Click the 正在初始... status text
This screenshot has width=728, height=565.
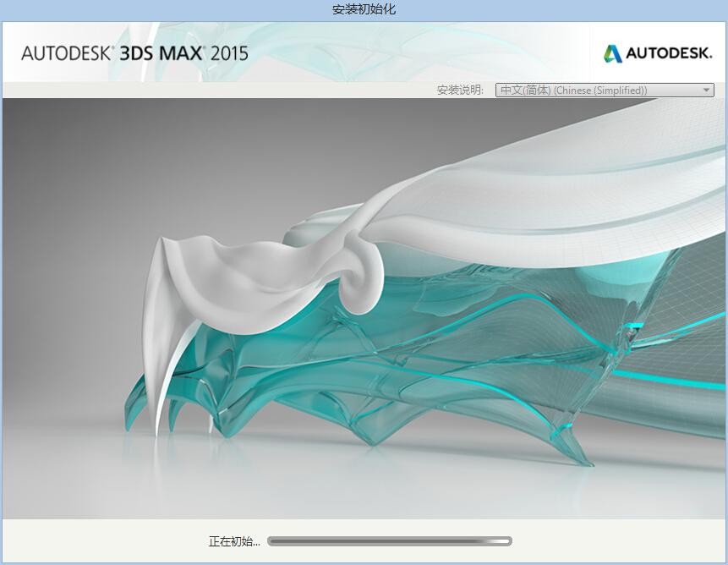234,541
